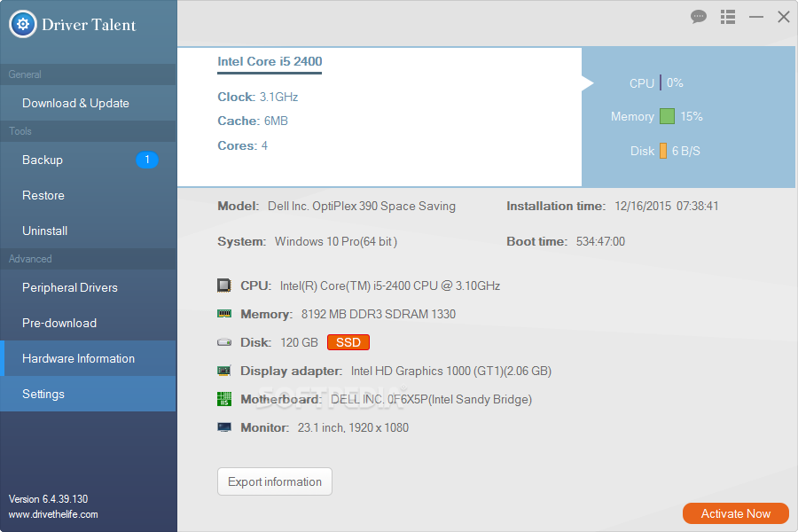Screen dimensions: 798x532
Task: Click the Driver Talent title text
Action: (89, 25)
